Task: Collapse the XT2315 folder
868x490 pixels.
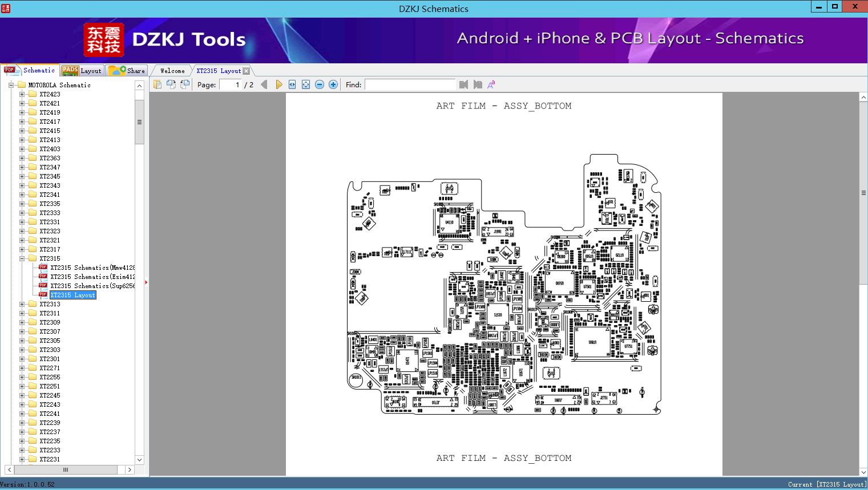Action: pos(22,258)
